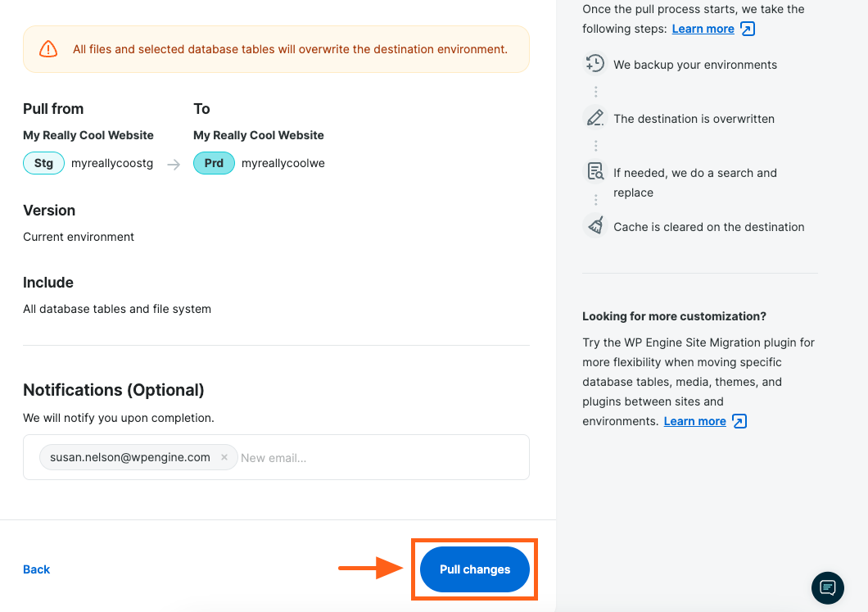Screen dimensions: 868x612
Task: Click the backup history clock icon
Action: point(594,64)
